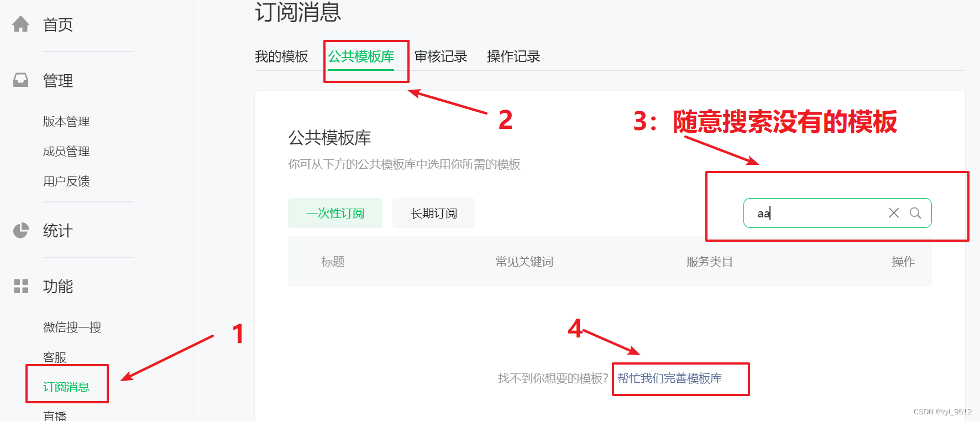This screenshot has width=980, height=421.
Task: Clear the search box with the X icon
Action: [x=894, y=213]
